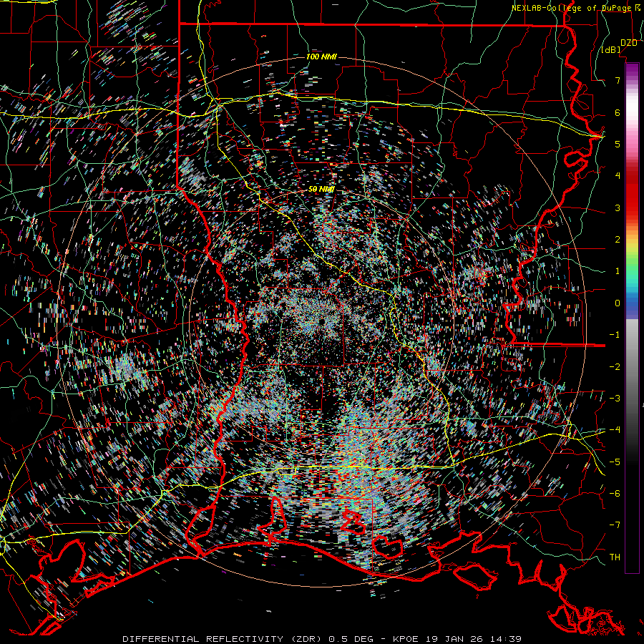
Task: Click the positive "4" scale tick label
Action: coord(618,176)
